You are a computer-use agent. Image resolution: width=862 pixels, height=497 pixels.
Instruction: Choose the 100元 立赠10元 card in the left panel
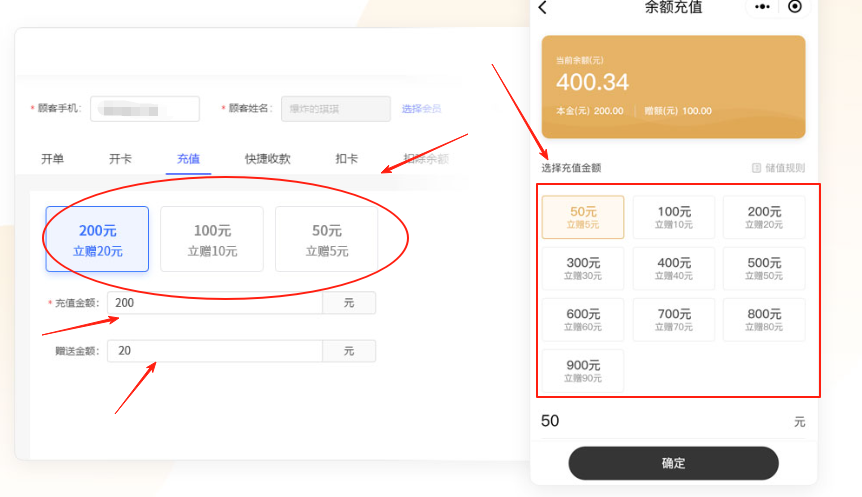212,239
